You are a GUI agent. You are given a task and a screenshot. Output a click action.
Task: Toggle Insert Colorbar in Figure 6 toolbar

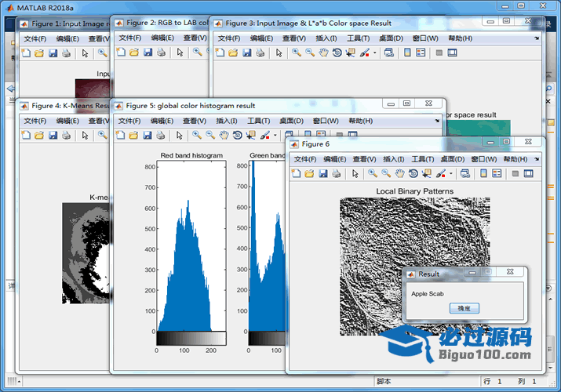pos(483,173)
